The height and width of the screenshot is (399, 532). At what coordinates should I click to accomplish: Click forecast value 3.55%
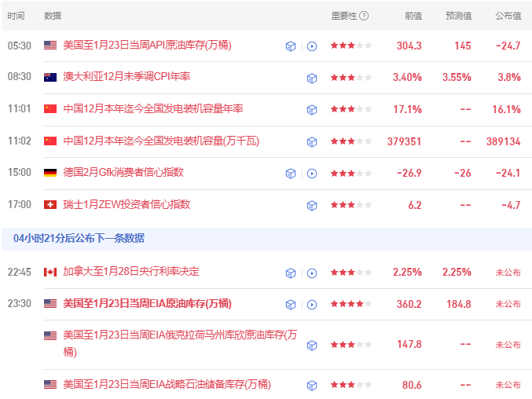[x=457, y=77]
